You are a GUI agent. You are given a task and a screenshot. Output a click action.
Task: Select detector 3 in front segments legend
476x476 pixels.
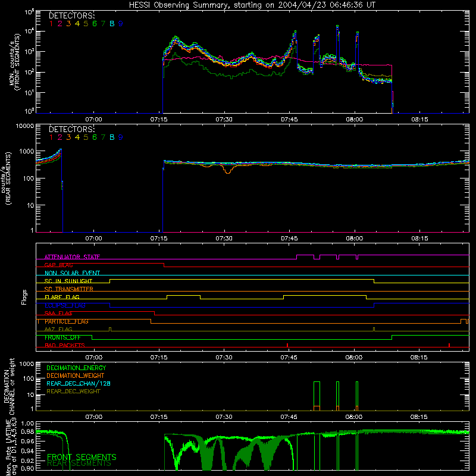tap(68, 23)
